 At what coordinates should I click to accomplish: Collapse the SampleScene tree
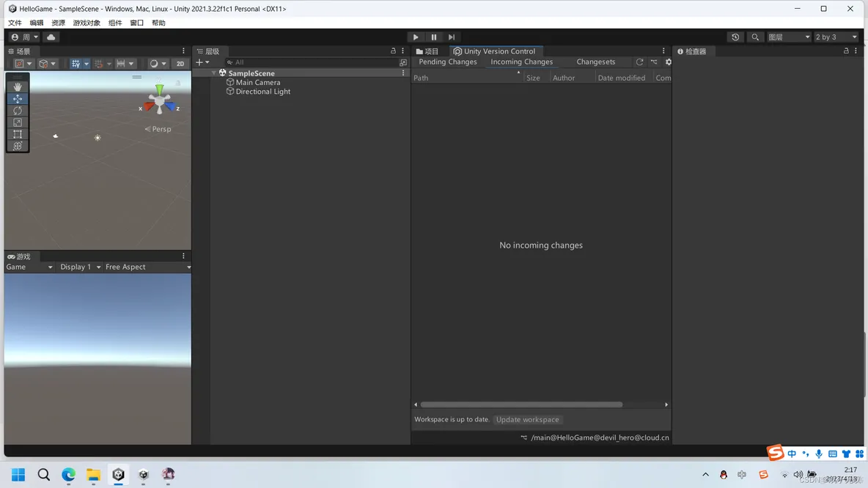coord(213,73)
